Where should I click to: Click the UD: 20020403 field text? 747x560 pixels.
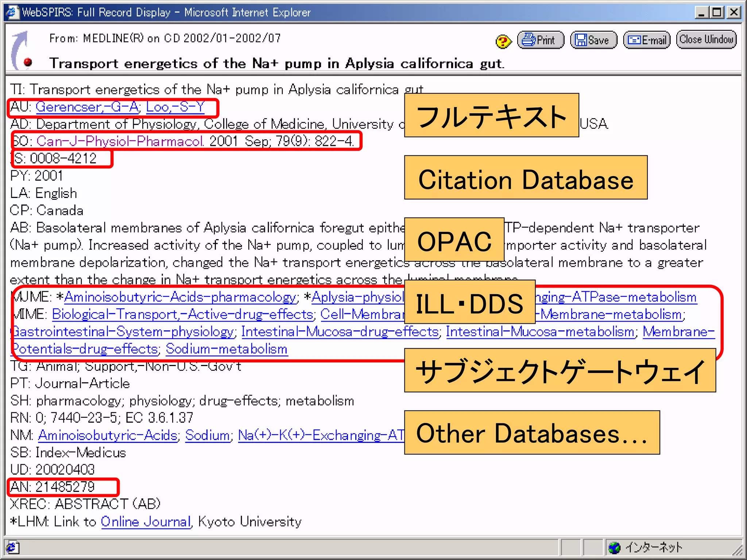53,470
